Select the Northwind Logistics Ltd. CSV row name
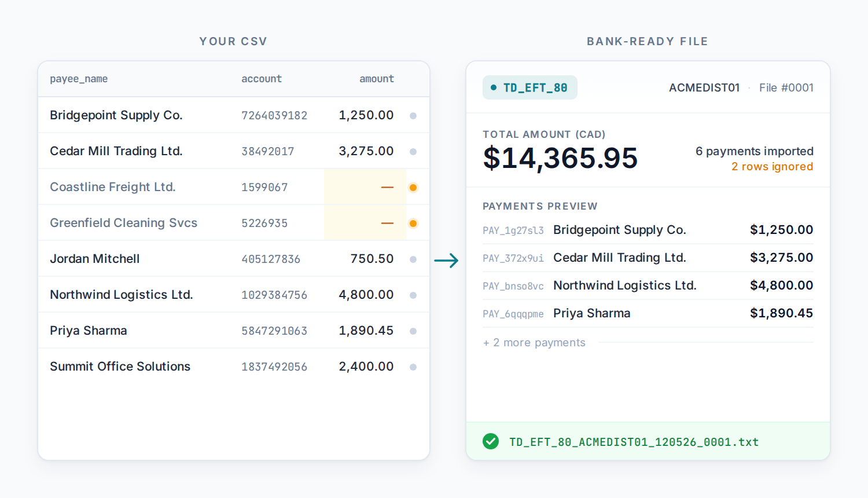 pyautogui.click(x=122, y=295)
